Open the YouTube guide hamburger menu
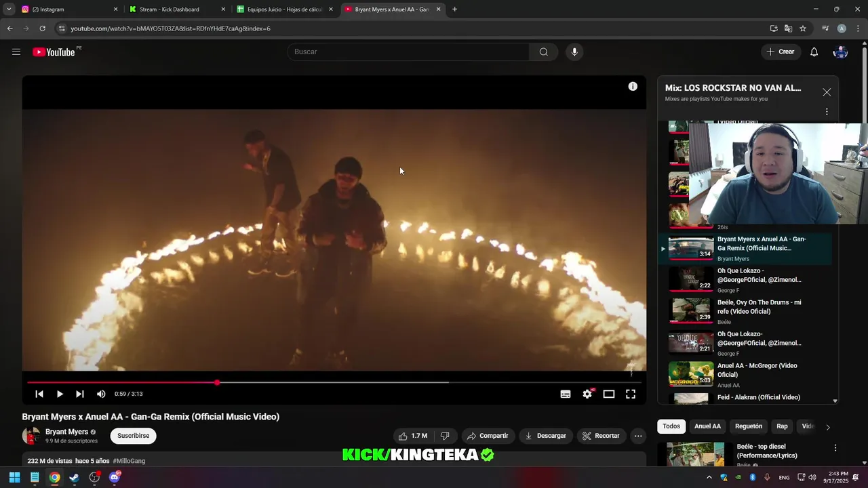Viewport: 868px width, 488px height. [x=16, y=52]
